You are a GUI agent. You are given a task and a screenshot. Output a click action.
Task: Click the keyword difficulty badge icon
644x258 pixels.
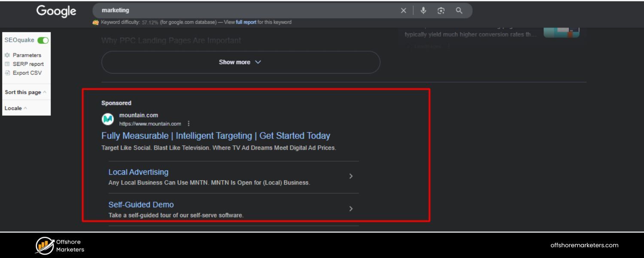tap(95, 22)
